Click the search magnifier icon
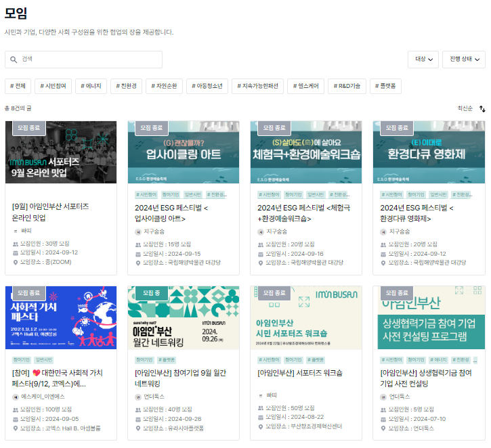The image size is (491, 448). (x=14, y=60)
